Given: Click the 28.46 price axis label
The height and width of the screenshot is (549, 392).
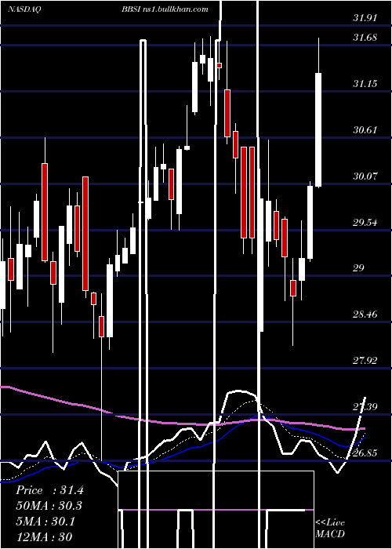Looking at the screenshot, I should (x=365, y=314).
